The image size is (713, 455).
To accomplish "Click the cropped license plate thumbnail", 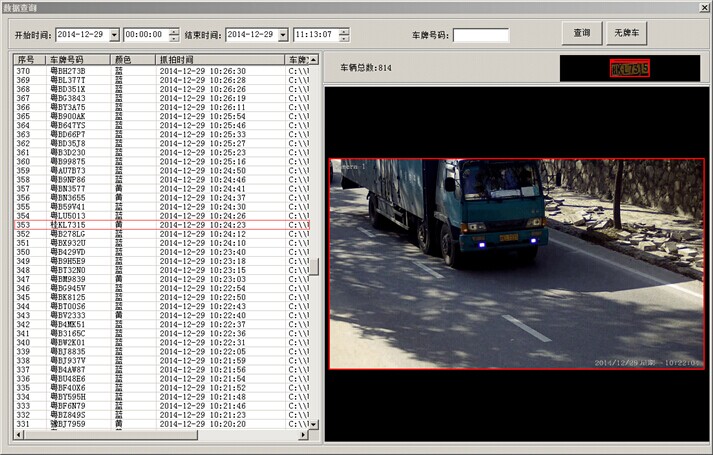I will [x=629, y=69].
